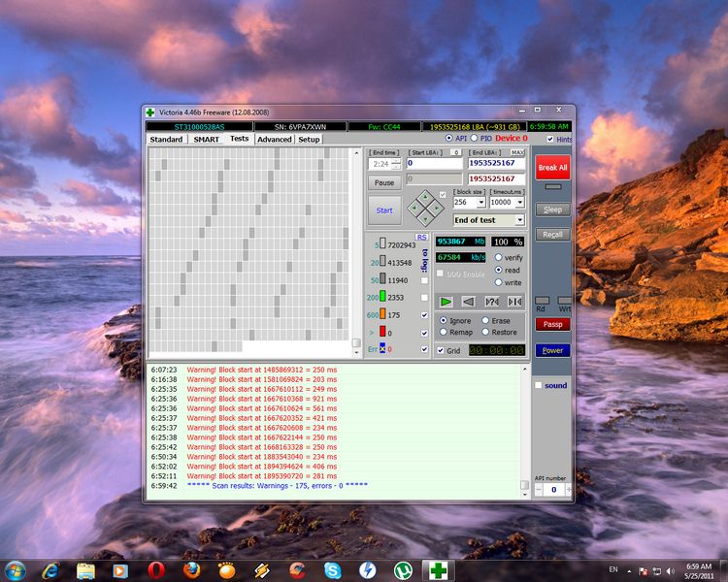Toggle log checkbox for 600 ms blocks
Screen dimensions: 728x582
424,314
